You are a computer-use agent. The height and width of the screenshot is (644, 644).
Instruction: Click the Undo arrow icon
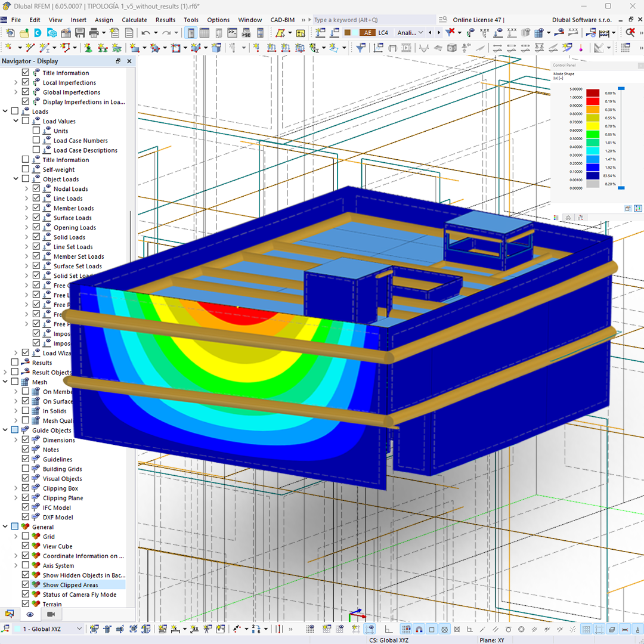pyautogui.click(x=146, y=33)
